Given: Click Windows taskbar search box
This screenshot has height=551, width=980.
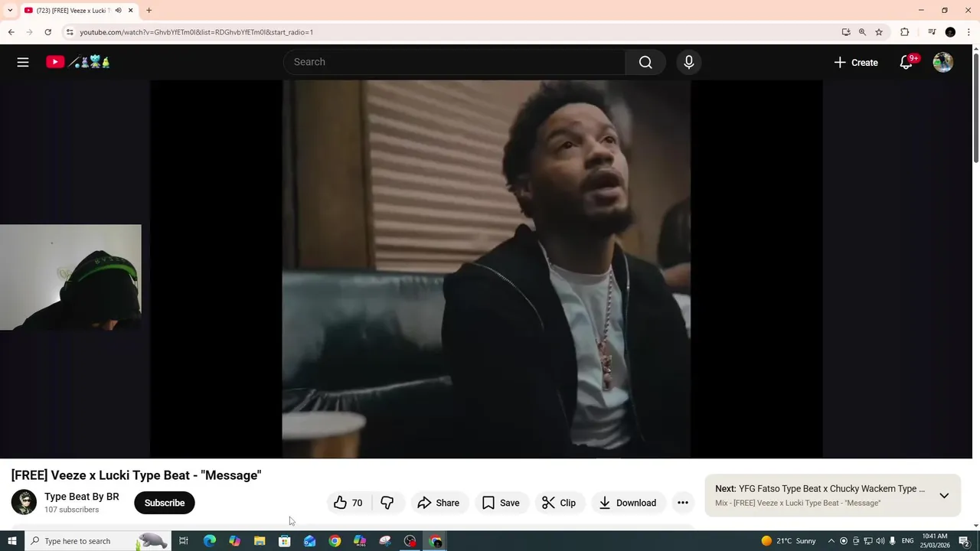Looking at the screenshot, I should [97, 541].
